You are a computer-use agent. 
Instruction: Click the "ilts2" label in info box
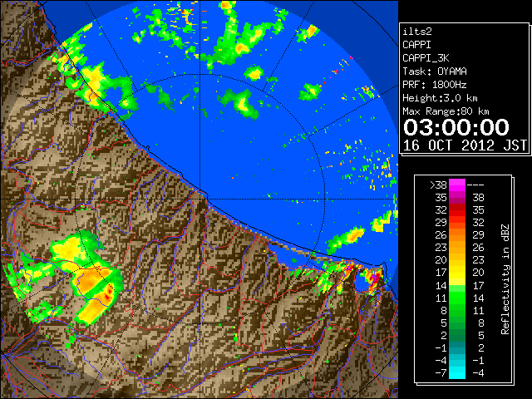pyautogui.click(x=417, y=32)
